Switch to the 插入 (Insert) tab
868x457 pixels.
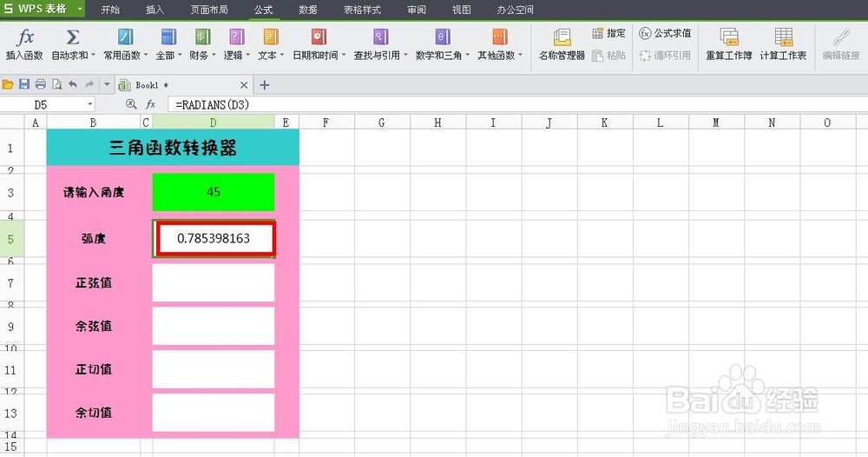[155, 10]
